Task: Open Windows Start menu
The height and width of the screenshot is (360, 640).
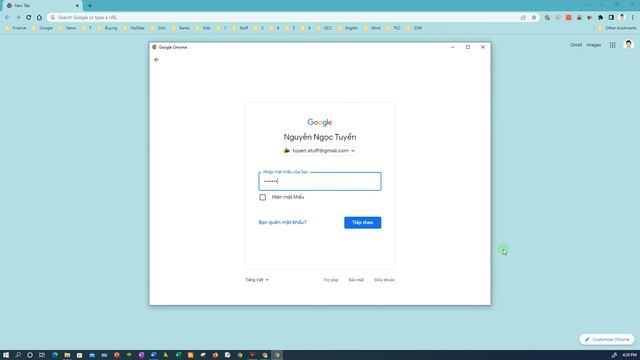Action: coord(6,355)
